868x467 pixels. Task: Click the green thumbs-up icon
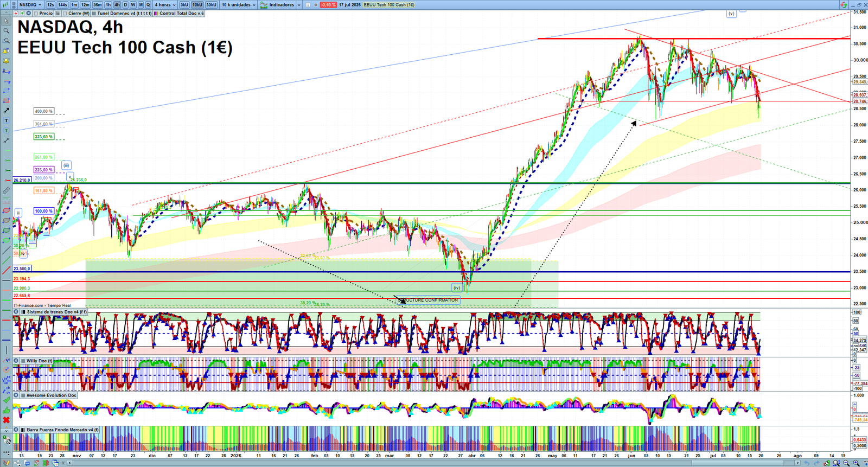click(7, 410)
